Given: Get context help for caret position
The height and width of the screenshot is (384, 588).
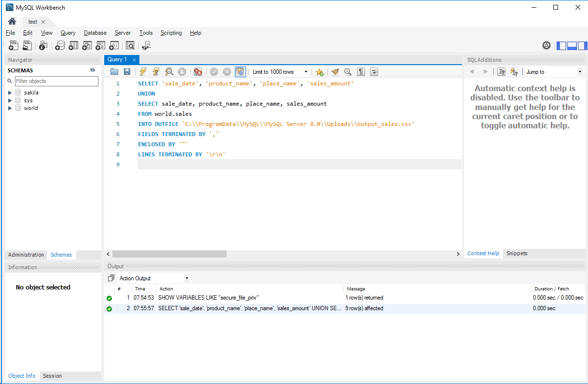Looking at the screenshot, I should (x=502, y=72).
